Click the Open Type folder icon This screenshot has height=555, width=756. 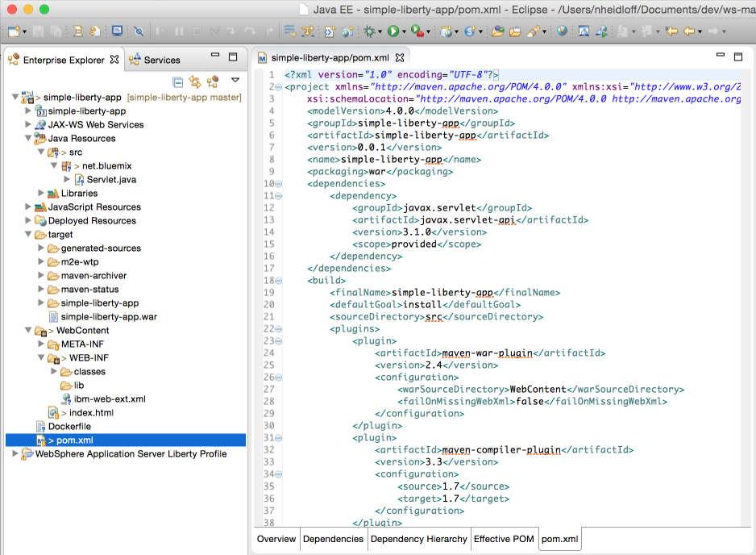(x=497, y=31)
